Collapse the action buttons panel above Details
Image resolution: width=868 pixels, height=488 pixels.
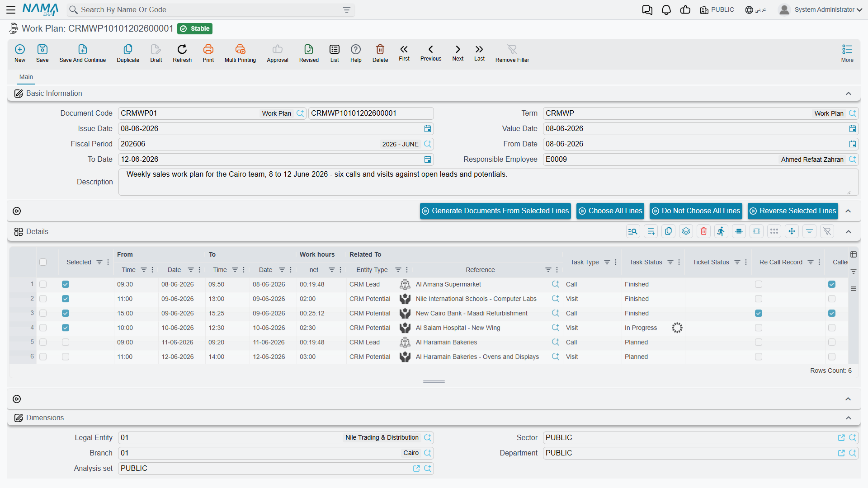click(x=848, y=211)
